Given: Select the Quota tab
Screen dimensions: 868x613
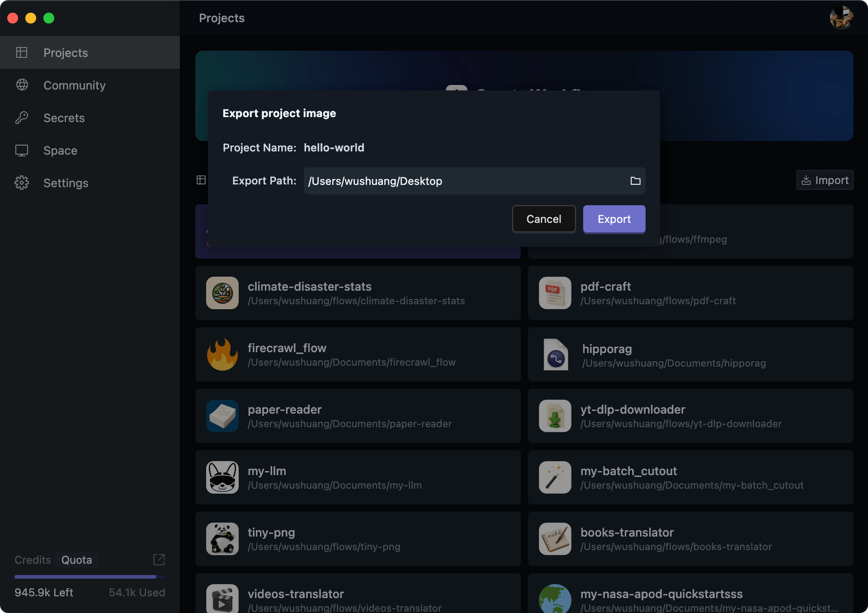Looking at the screenshot, I should tap(76, 560).
